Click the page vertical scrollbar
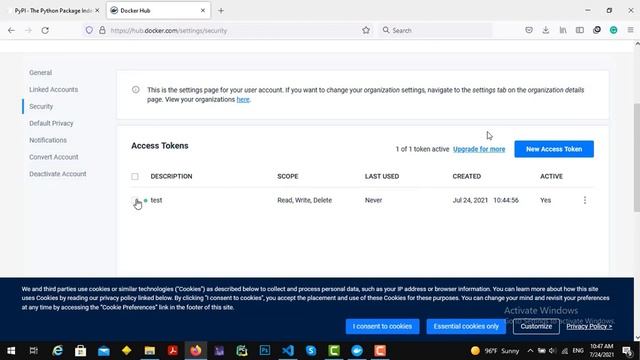The height and width of the screenshot is (360, 640). pos(636,158)
